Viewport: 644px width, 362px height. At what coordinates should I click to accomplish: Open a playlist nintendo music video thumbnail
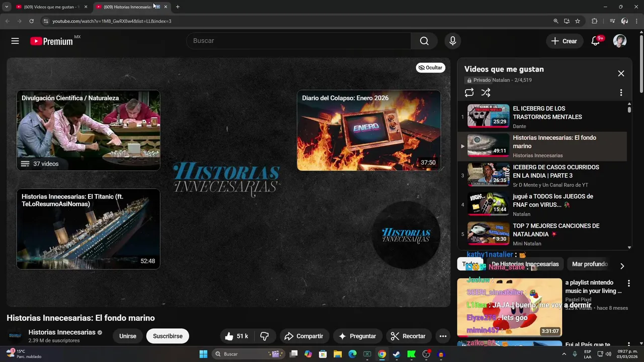coord(509,307)
